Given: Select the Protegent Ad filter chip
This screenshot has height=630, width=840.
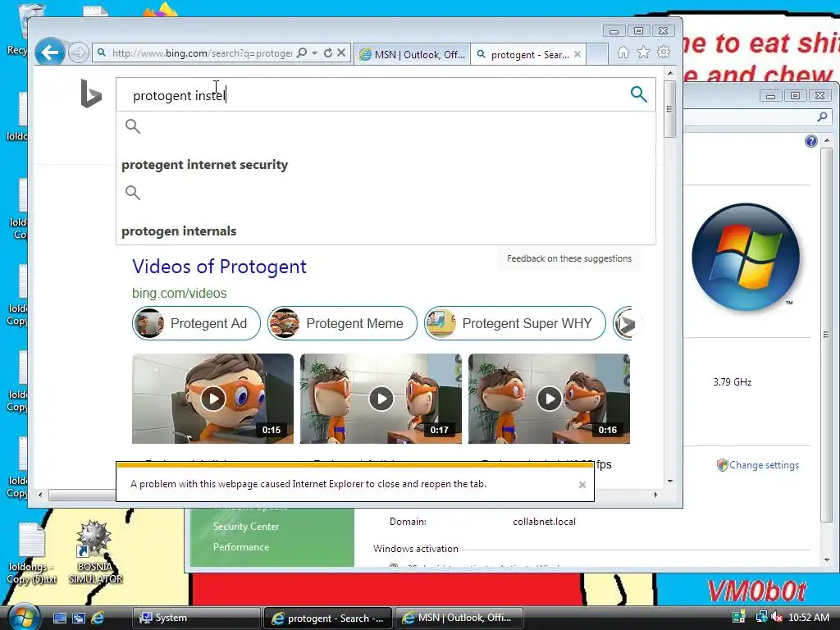Looking at the screenshot, I should [x=196, y=323].
